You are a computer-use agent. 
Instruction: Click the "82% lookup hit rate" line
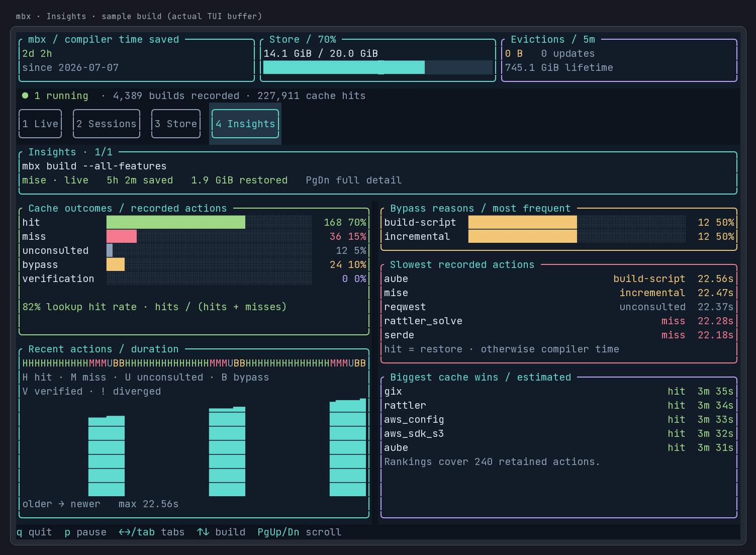(x=154, y=307)
